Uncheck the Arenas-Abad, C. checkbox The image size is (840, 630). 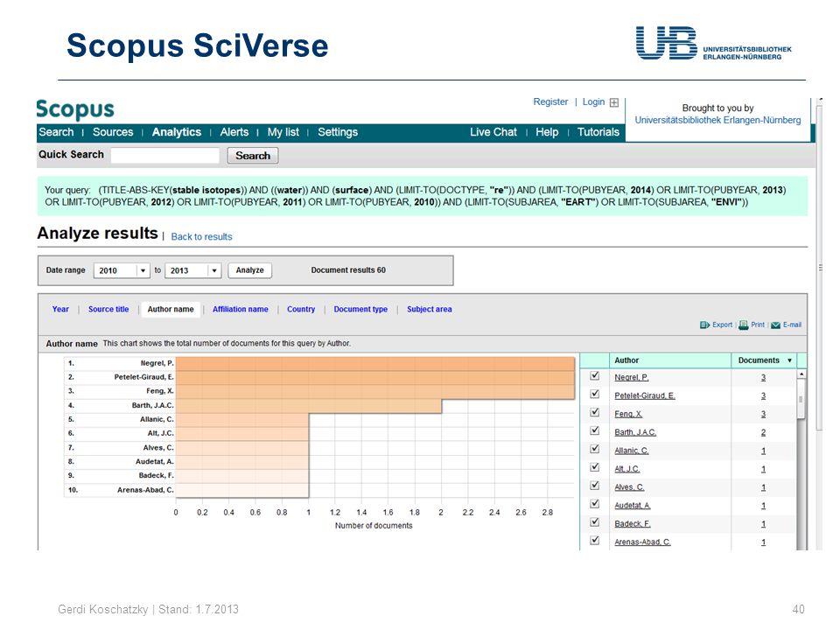(595, 540)
